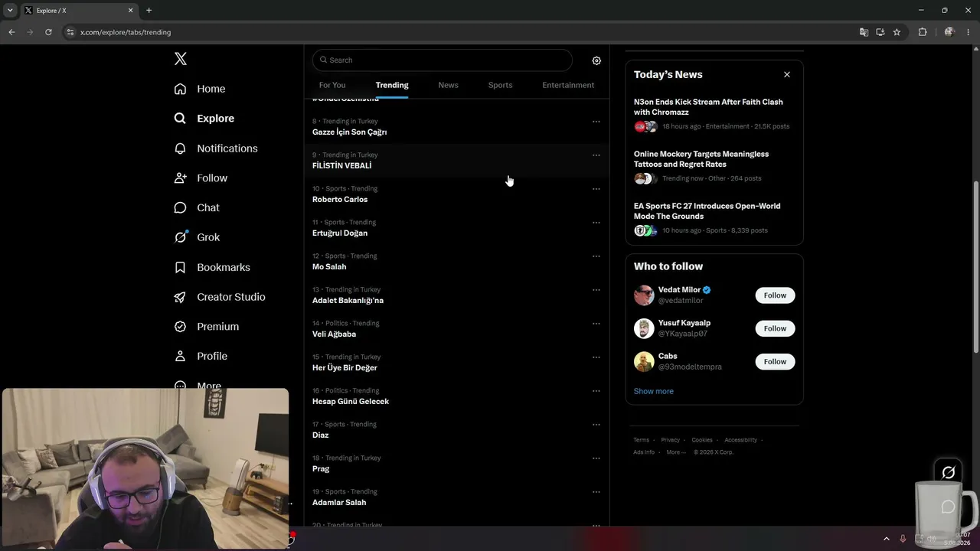Switch to the News tab
The height and width of the screenshot is (551, 980).
(x=448, y=85)
